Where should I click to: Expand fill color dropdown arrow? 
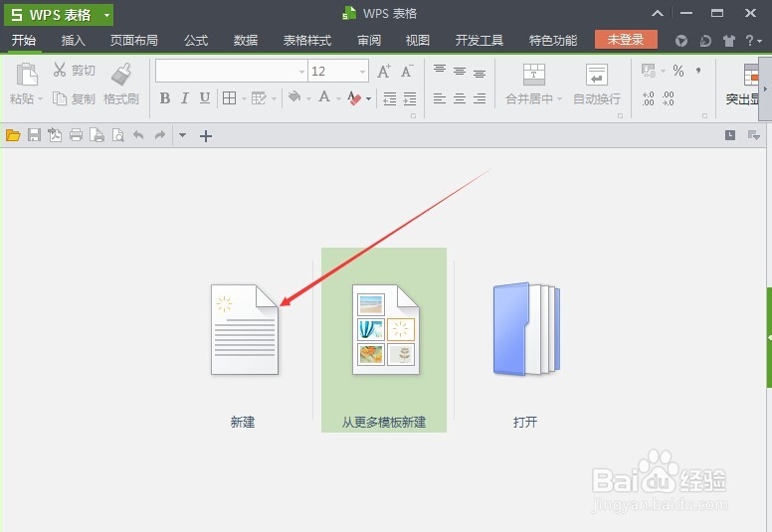pyautogui.click(x=308, y=98)
